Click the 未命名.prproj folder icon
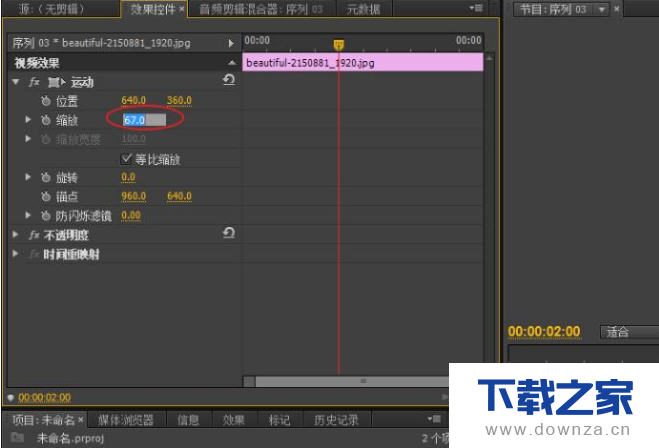The image size is (659, 448). [x=17, y=437]
